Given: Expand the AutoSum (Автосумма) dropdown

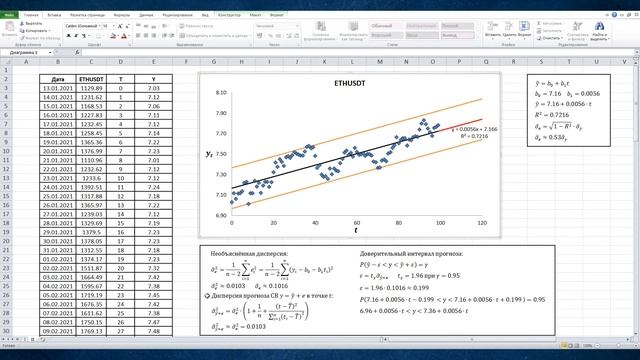Looking at the screenshot, I should tap(564, 24).
